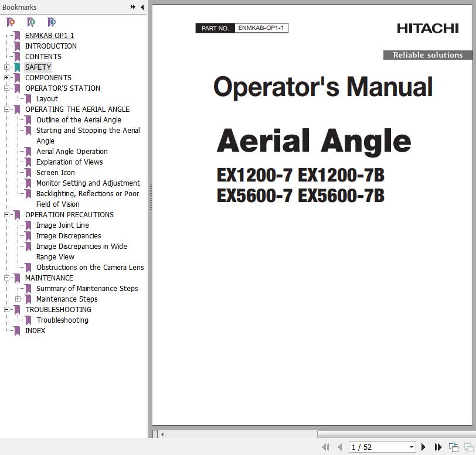Go to Image Joint Line bookmark
The width and height of the screenshot is (476, 455).
click(x=63, y=225)
